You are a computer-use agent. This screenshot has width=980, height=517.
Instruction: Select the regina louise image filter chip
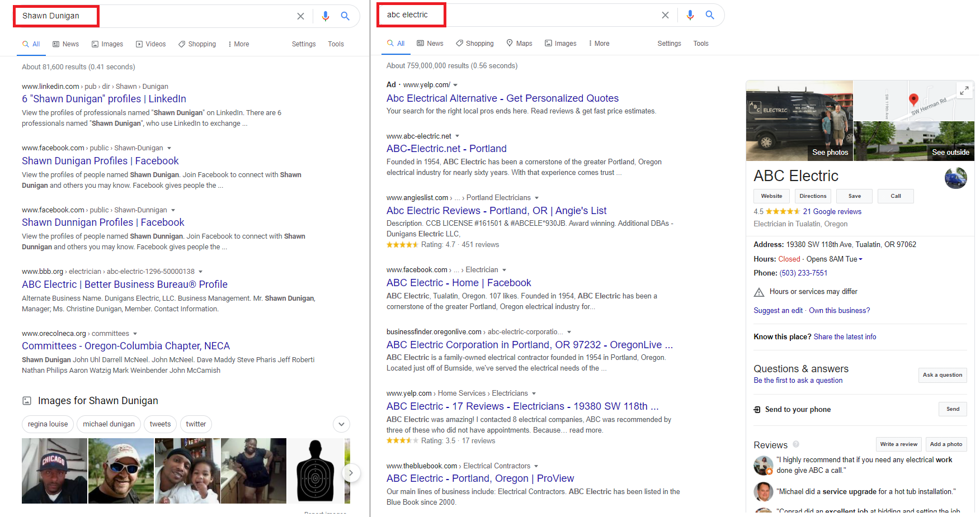pyautogui.click(x=48, y=424)
